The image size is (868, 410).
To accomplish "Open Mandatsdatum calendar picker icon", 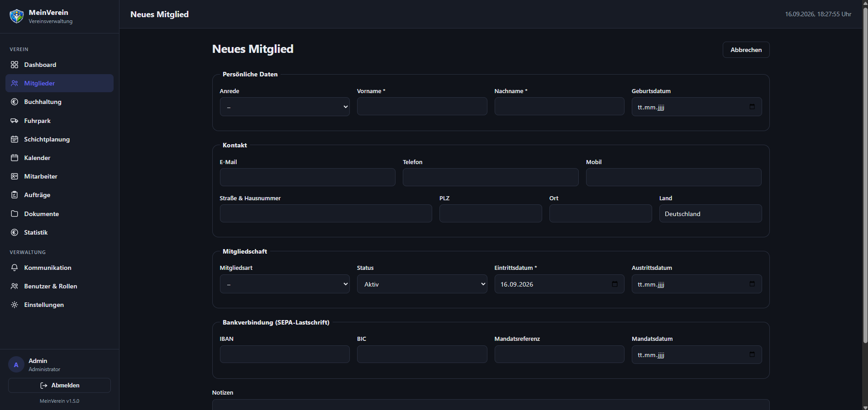I will point(752,354).
